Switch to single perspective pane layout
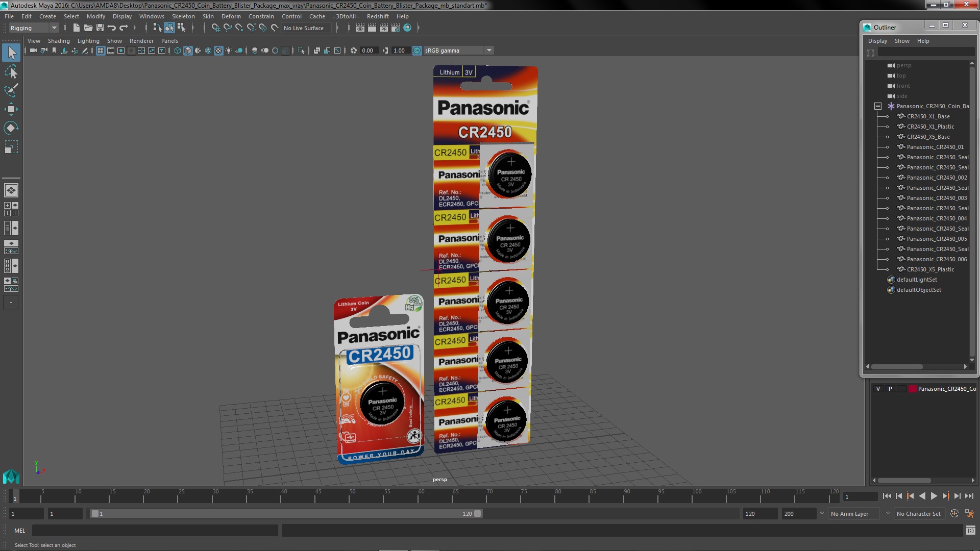 pyautogui.click(x=11, y=190)
